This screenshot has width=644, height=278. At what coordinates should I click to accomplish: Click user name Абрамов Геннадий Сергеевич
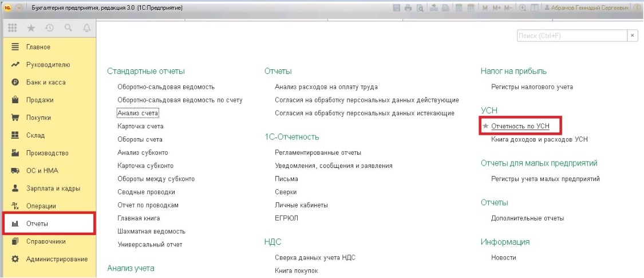coord(590,8)
